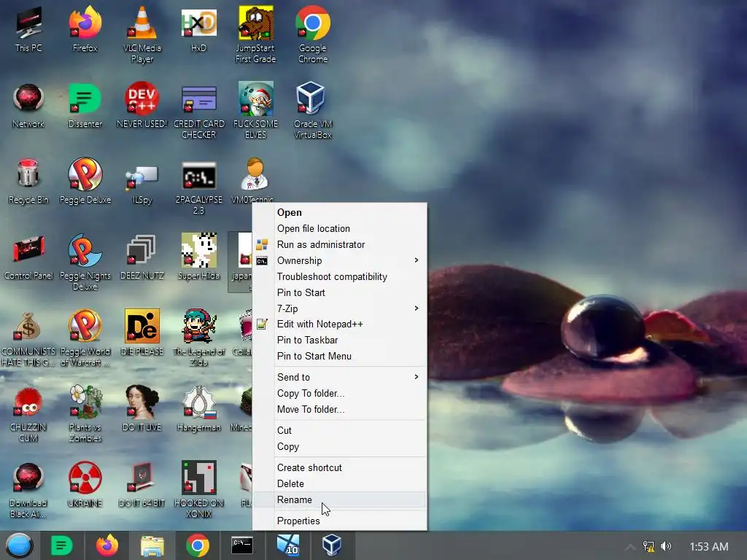Viewport: 747px width, 560px height.
Task: Open the Start orb button
Action: pos(19,545)
